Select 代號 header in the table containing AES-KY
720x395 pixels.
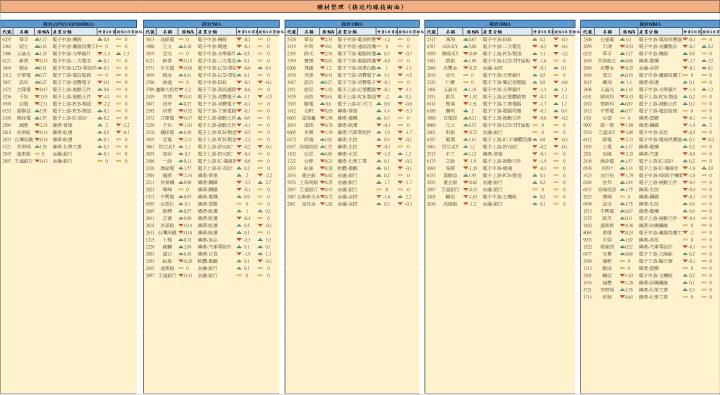[431, 32]
